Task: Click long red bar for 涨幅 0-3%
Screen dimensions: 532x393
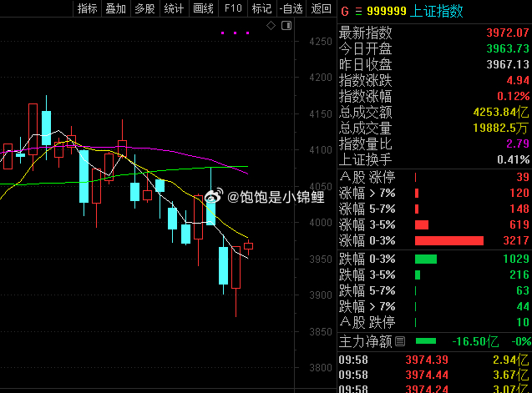Action: coord(449,241)
